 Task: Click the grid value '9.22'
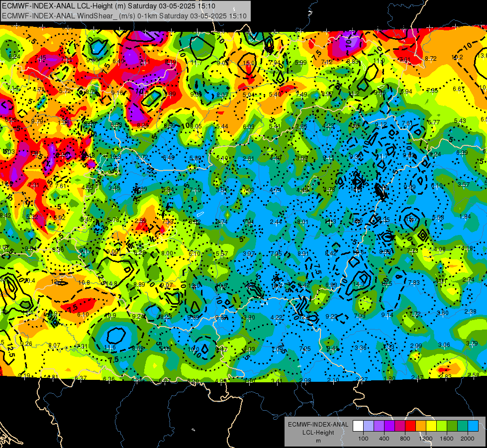[x=331, y=317]
